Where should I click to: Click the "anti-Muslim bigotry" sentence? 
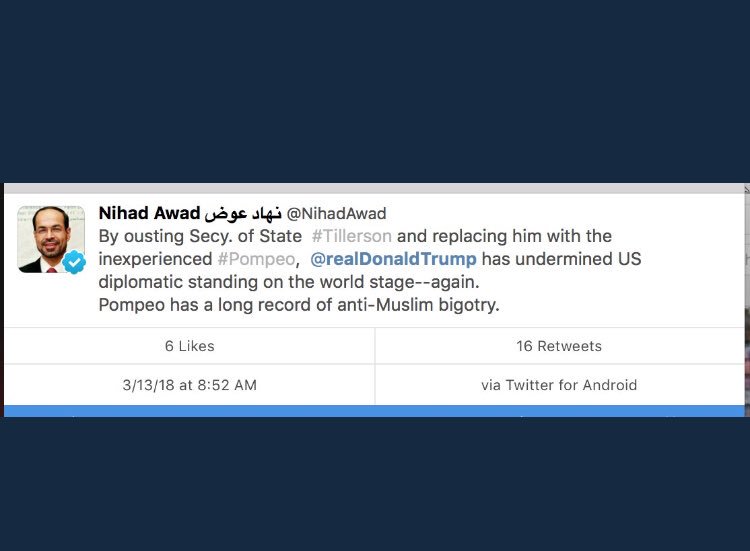click(299, 304)
